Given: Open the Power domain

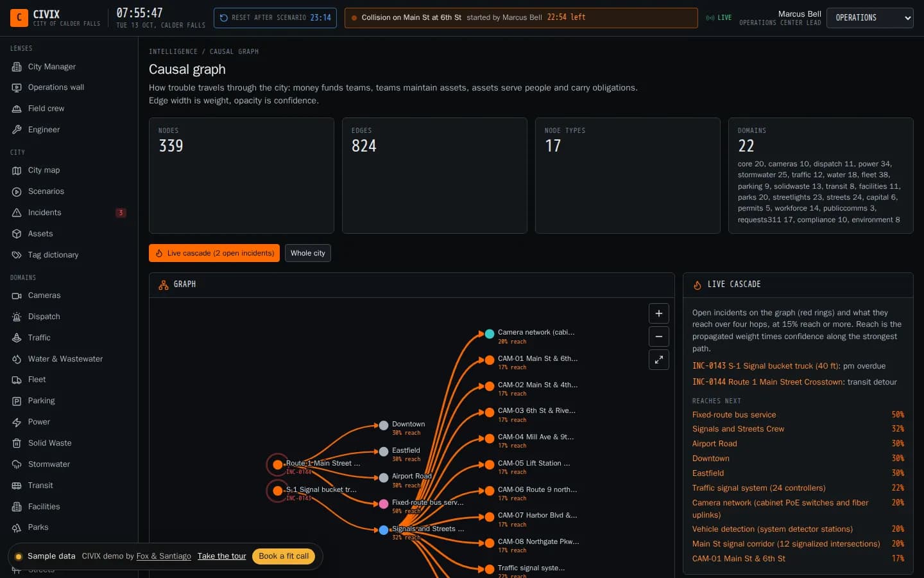Looking at the screenshot, I should [x=69, y=422].
